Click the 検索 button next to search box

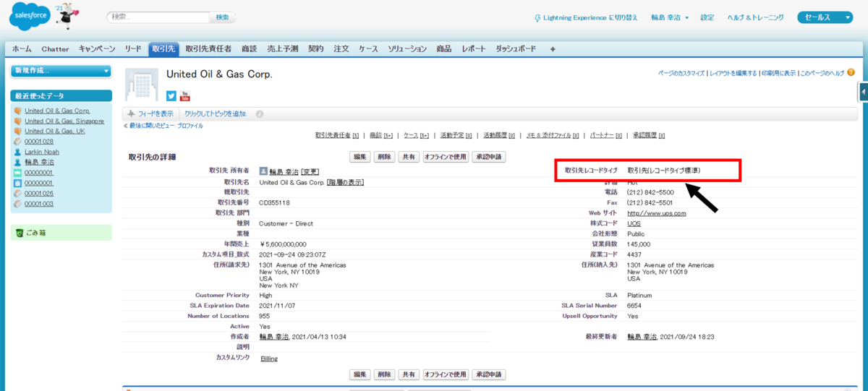pyautogui.click(x=222, y=17)
